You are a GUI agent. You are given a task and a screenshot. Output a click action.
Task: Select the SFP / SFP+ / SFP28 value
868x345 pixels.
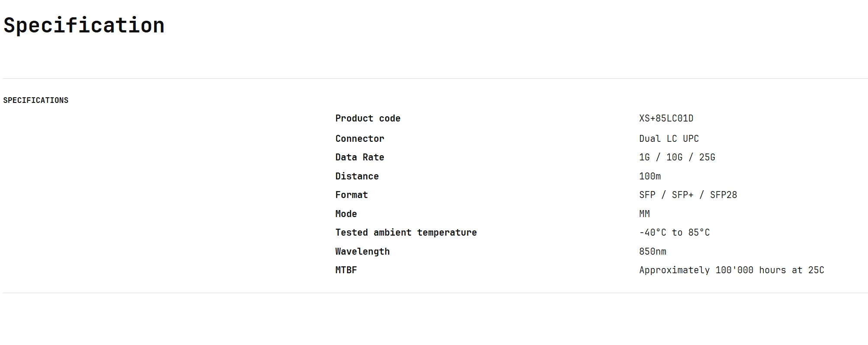click(688, 195)
